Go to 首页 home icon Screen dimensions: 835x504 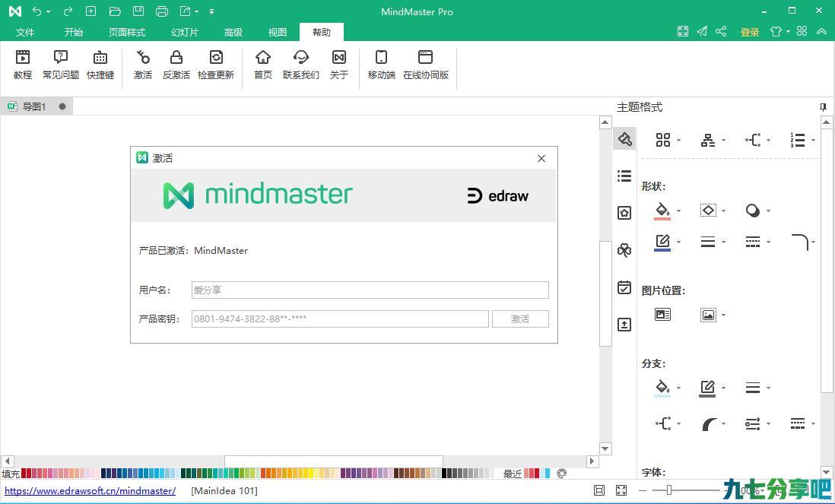[x=263, y=65]
